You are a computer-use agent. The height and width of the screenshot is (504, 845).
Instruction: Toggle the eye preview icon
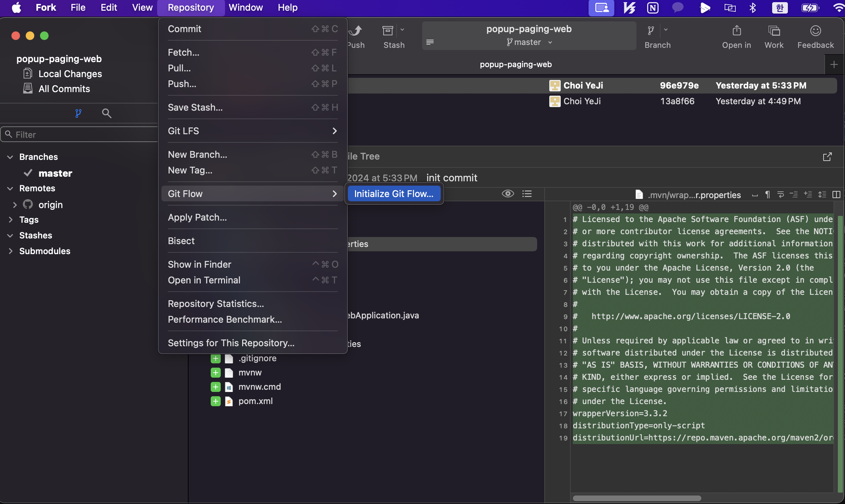point(507,194)
